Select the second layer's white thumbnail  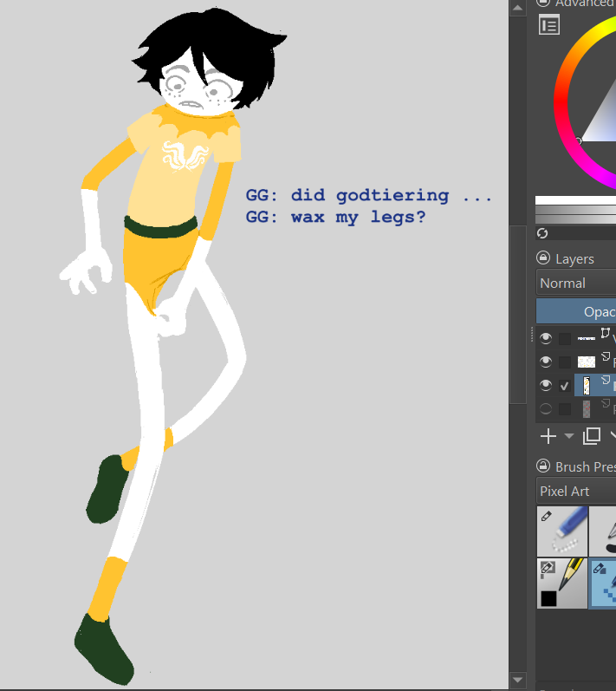click(587, 362)
